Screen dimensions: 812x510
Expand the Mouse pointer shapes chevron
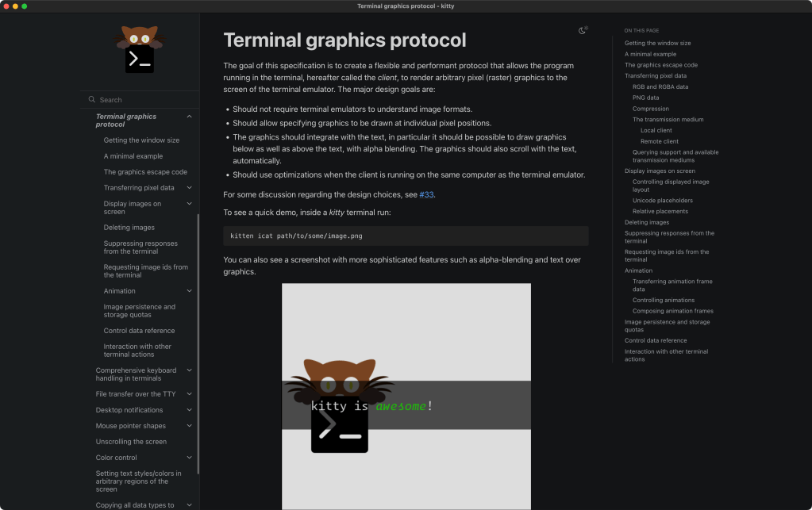coord(189,426)
